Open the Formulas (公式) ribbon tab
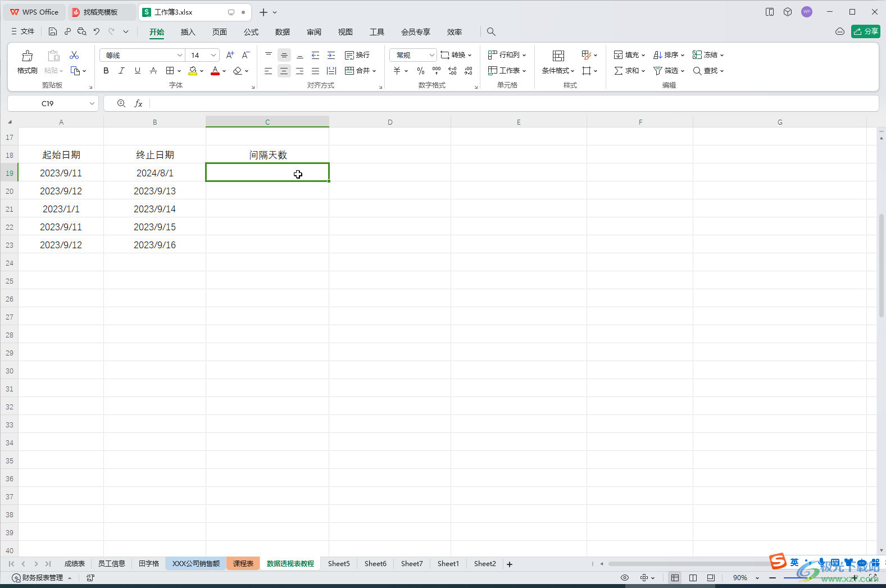The image size is (886, 588). [x=251, y=32]
